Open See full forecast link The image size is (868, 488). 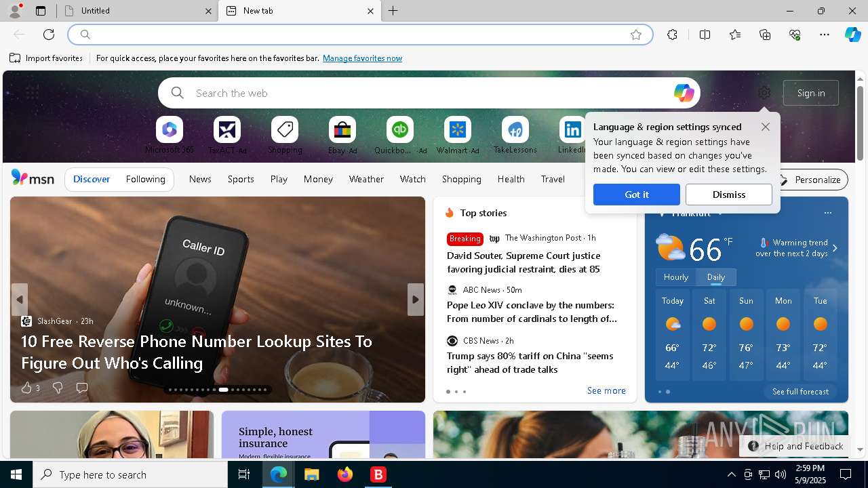800,392
